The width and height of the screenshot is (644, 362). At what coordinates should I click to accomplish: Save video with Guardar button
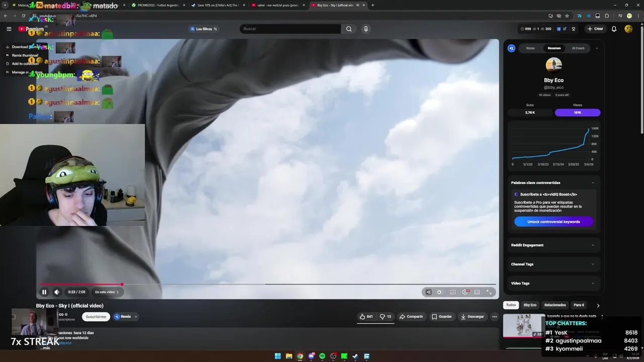click(442, 317)
